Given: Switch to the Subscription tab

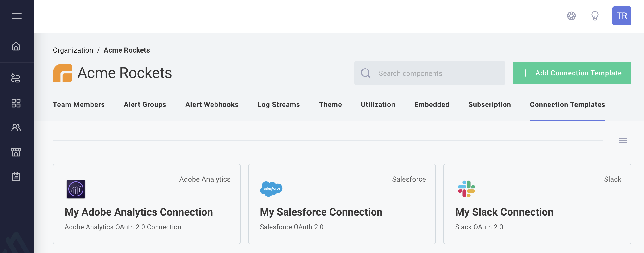Looking at the screenshot, I should [490, 104].
